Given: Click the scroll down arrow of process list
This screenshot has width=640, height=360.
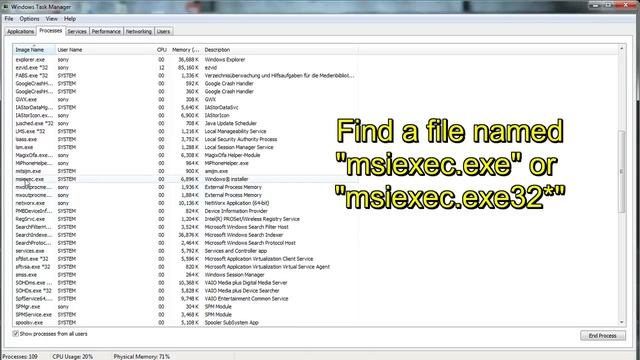Looking at the screenshot, I should point(622,322).
